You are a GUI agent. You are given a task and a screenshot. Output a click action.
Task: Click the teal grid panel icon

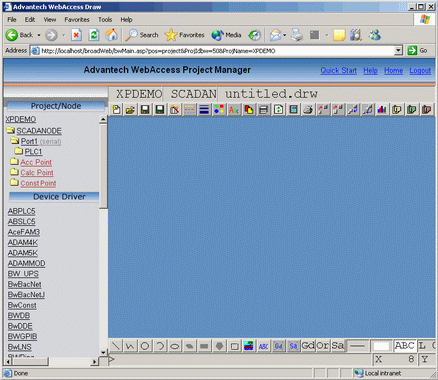coord(293,110)
